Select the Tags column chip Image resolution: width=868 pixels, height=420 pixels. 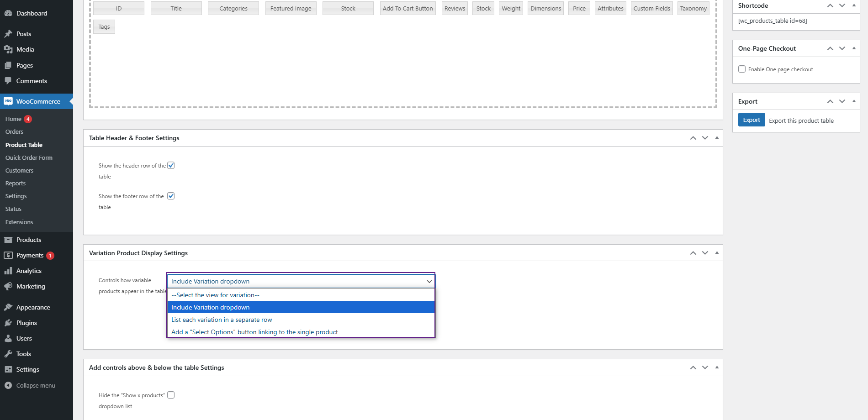104,26
